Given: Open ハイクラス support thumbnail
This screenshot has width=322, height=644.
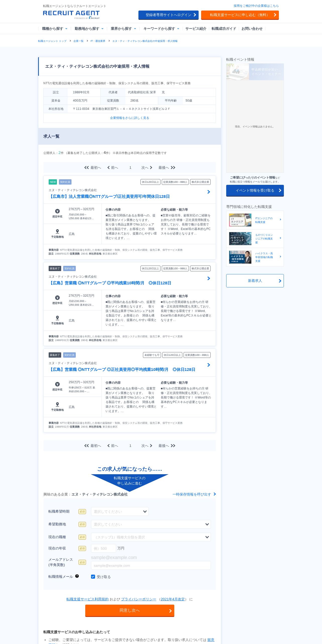Looking at the screenshot, I should pos(240,257).
